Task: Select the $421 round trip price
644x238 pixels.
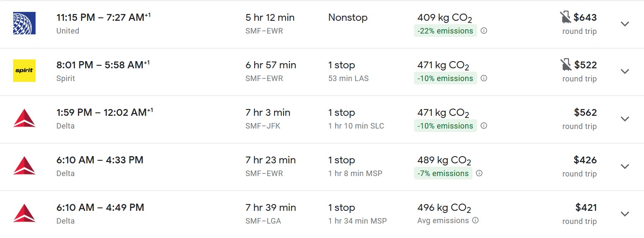Action: click(x=586, y=208)
